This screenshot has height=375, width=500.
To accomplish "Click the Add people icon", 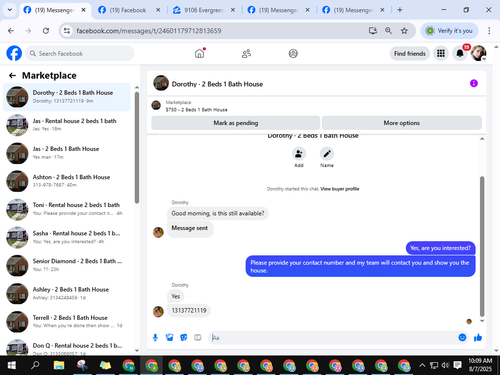I will tap(299, 154).
